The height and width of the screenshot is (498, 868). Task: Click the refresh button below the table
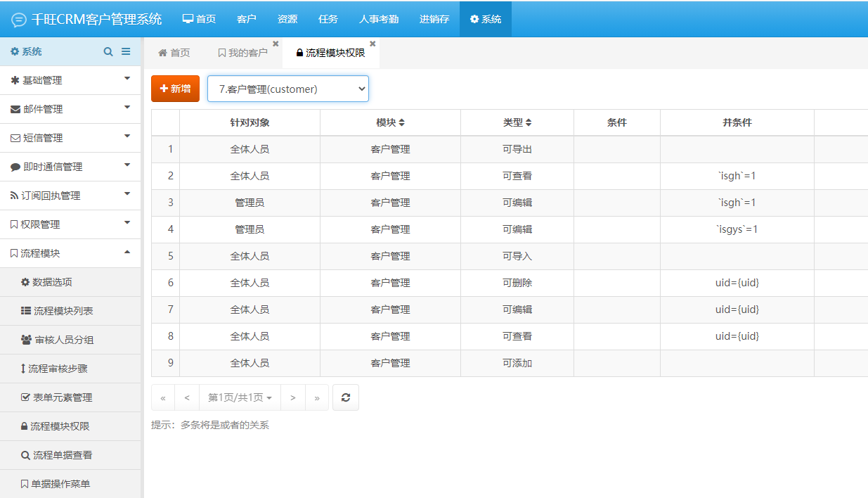tap(346, 397)
